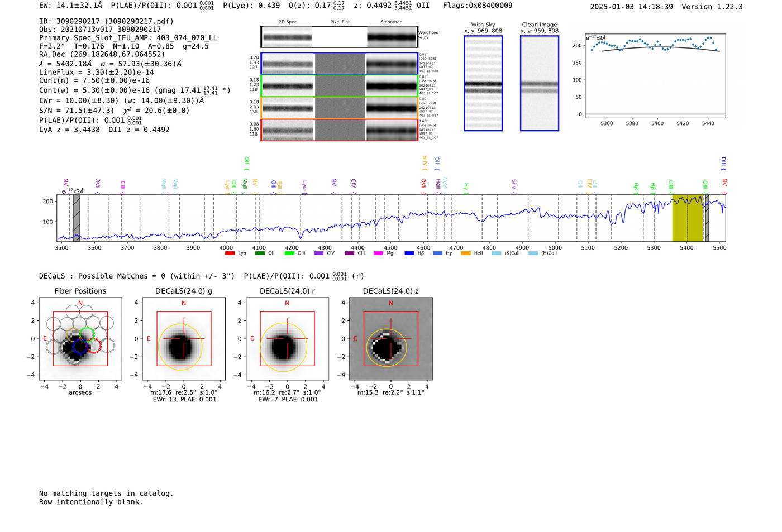Click the m:17.6 re:2.5" caption
The width and height of the screenshot is (782, 532).
(x=184, y=392)
